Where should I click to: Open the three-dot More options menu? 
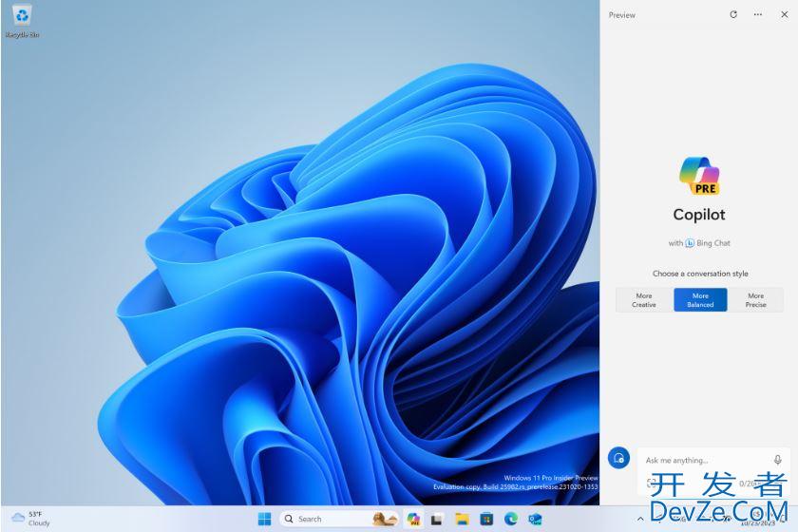[x=757, y=14]
